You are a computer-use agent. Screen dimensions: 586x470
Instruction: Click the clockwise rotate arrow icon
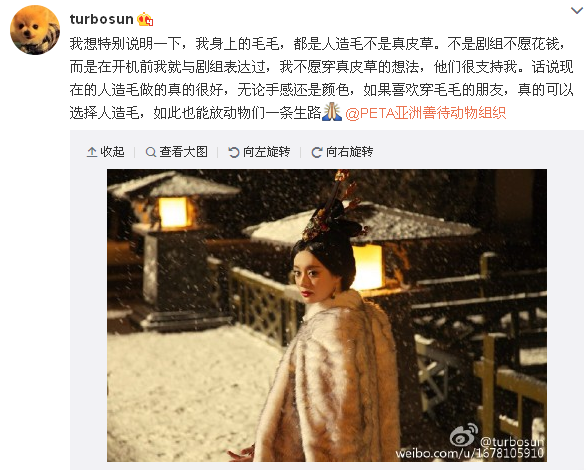click(x=317, y=152)
